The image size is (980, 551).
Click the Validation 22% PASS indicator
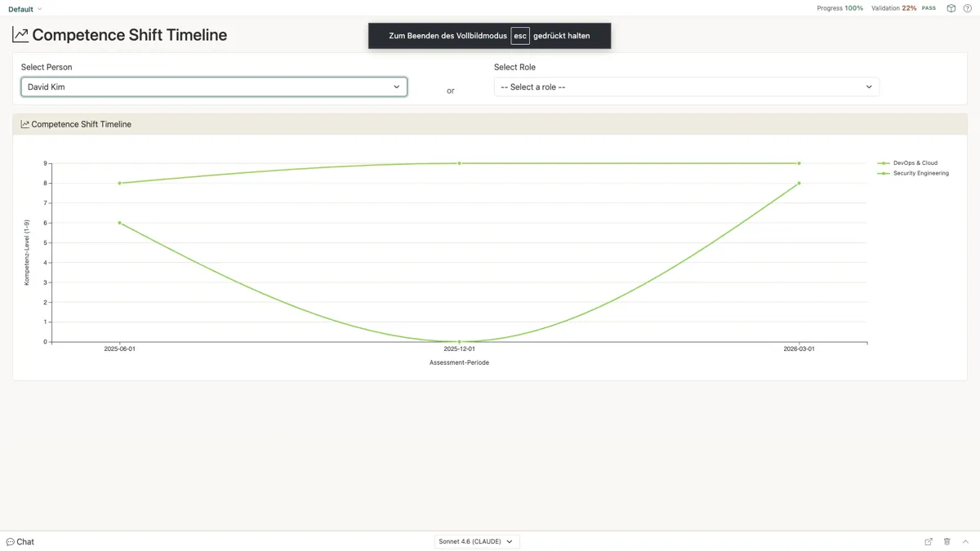(903, 8)
